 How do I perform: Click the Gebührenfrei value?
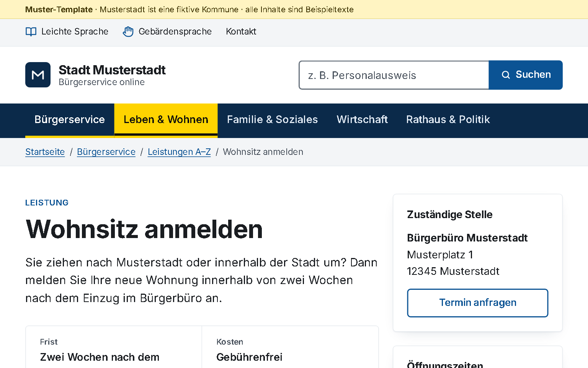click(x=249, y=357)
